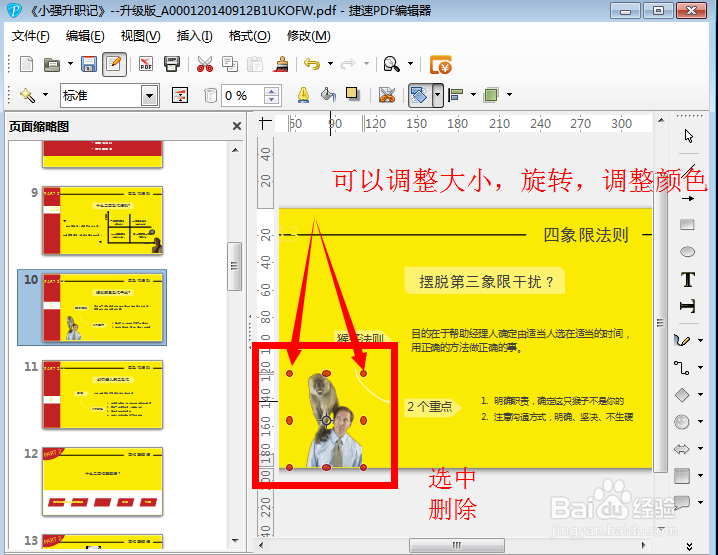Click the green arrange order icon

pos(491,95)
